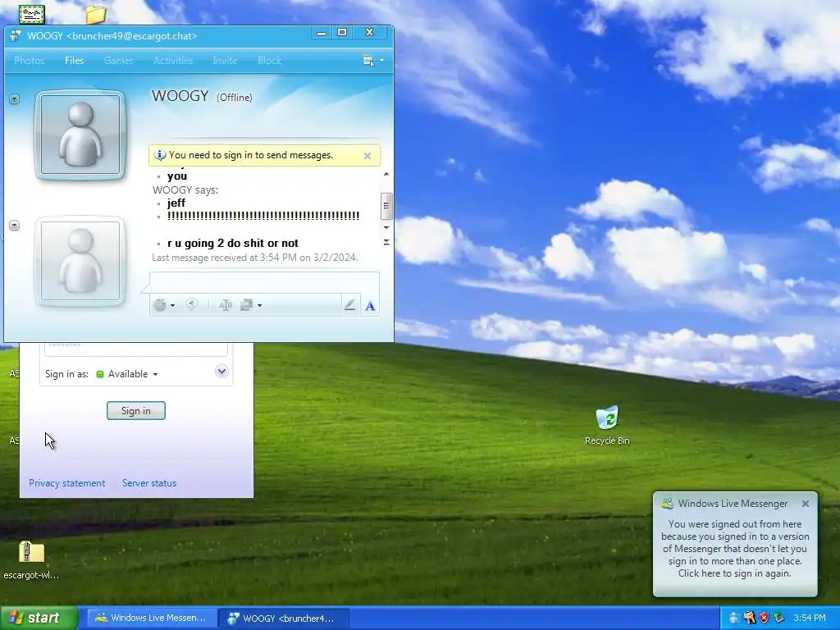Image resolution: width=840 pixels, height=630 pixels.
Task: Expand sign-in options chevron button
Action: (221, 372)
